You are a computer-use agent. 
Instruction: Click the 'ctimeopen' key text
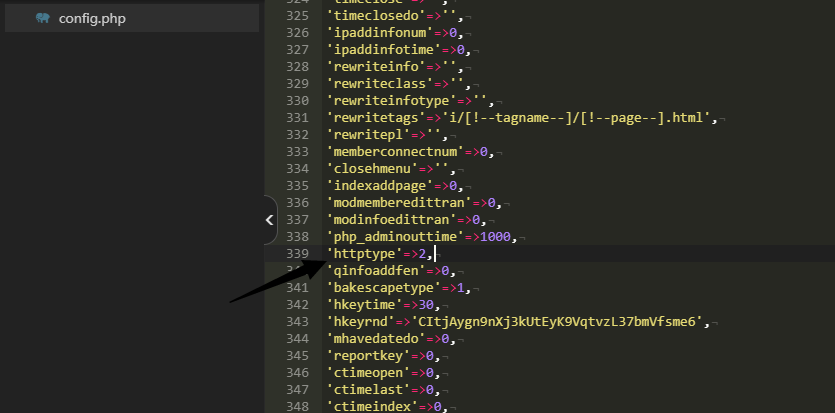coord(369,373)
